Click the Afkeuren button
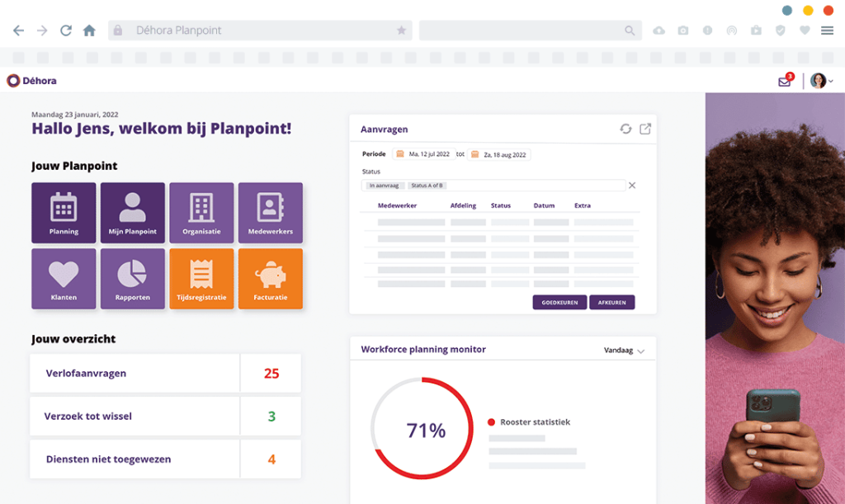The image size is (845, 504). (611, 303)
